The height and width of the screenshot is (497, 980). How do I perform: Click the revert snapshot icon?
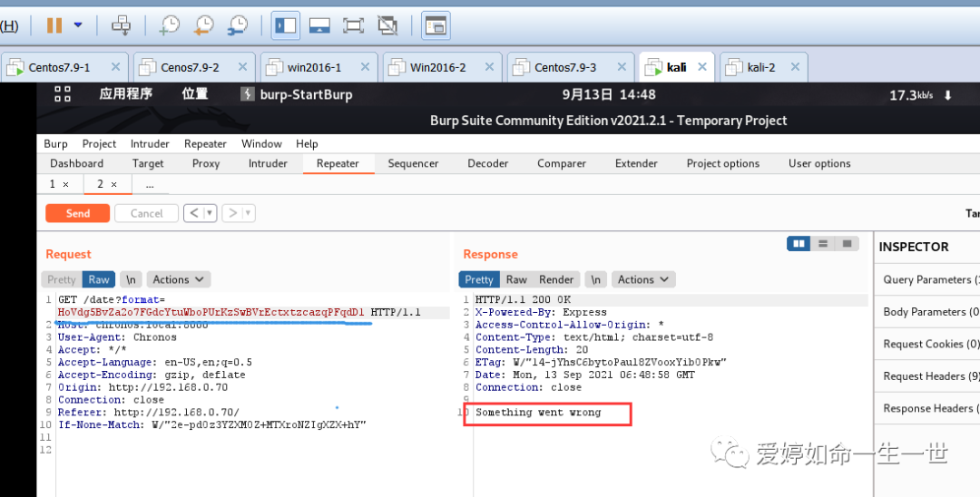pyautogui.click(x=204, y=25)
